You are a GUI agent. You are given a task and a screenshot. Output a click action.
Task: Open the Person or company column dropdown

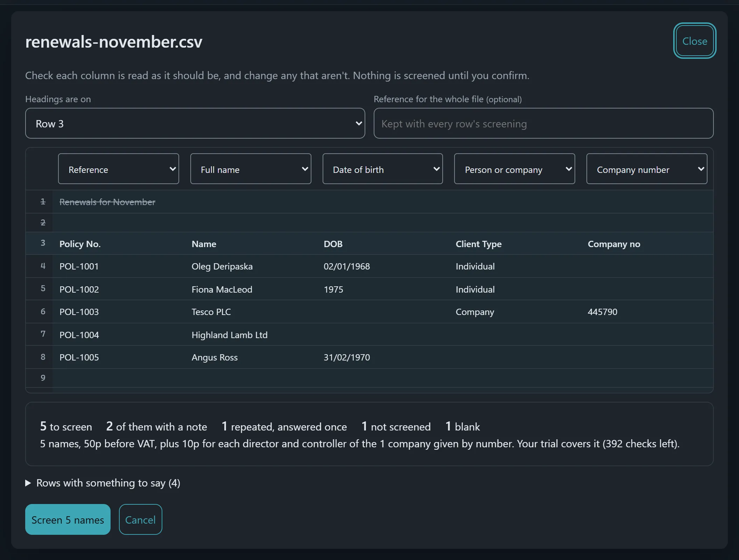point(514,169)
